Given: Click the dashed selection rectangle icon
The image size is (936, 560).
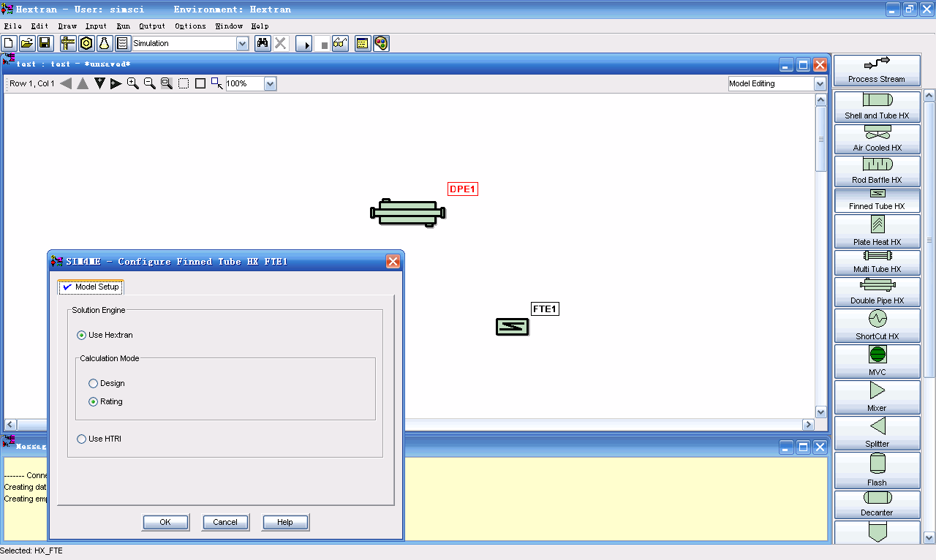Looking at the screenshot, I should coord(184,83).
